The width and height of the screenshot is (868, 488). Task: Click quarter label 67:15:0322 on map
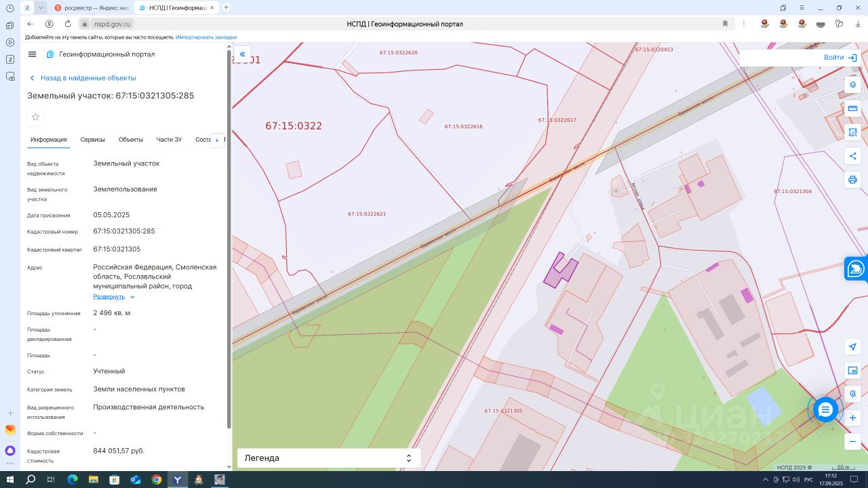[x=294, y=126]
